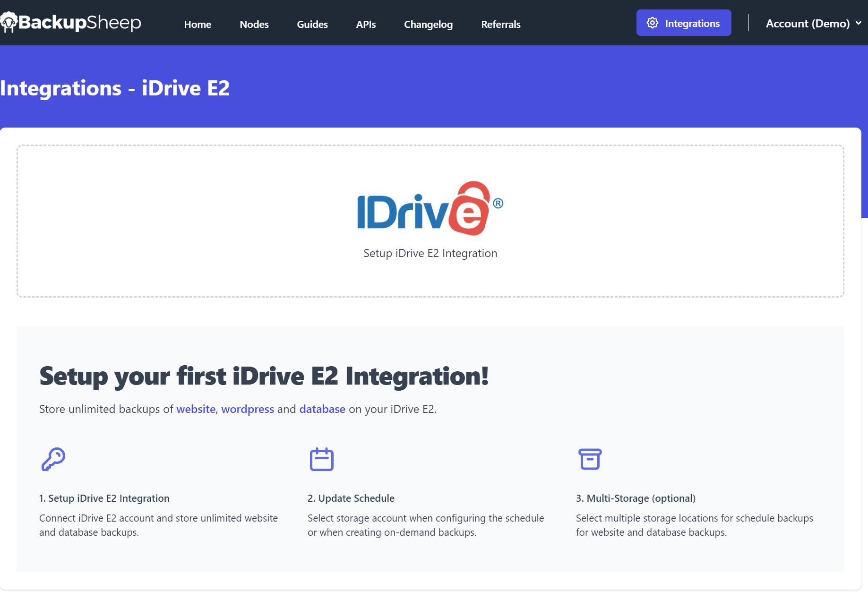The height and width of the screenshot is (600, 868).
Task: Open the Referrals navigation item
Action: pos(501,24)
